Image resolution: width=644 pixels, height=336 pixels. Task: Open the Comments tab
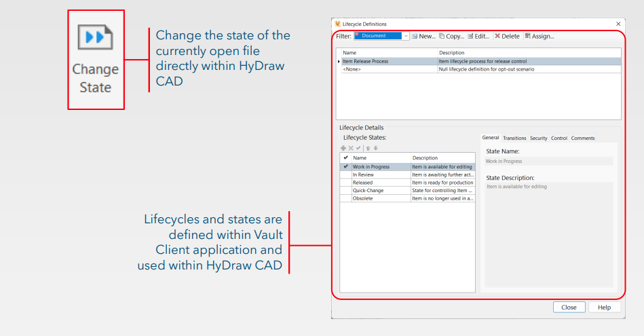(x=582, y=138)
